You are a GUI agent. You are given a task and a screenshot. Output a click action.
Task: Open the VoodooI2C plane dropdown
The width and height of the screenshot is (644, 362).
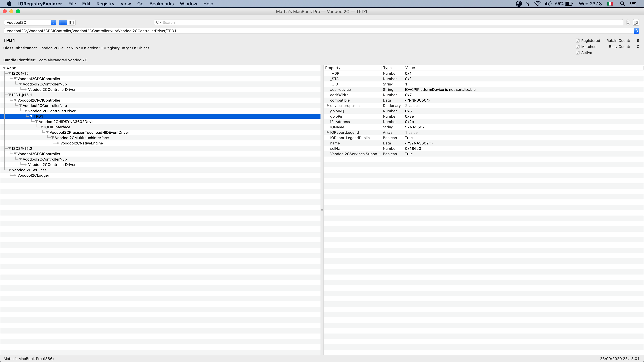tap(30, 22)
